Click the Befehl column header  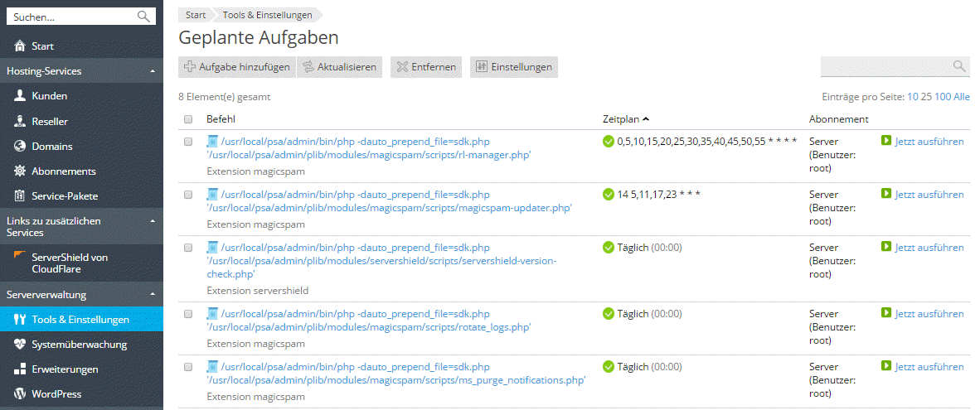click(221, 118)
